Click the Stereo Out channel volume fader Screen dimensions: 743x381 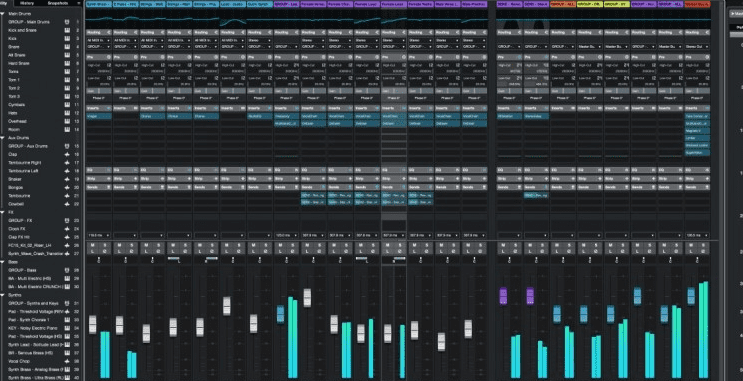[691, 296]
